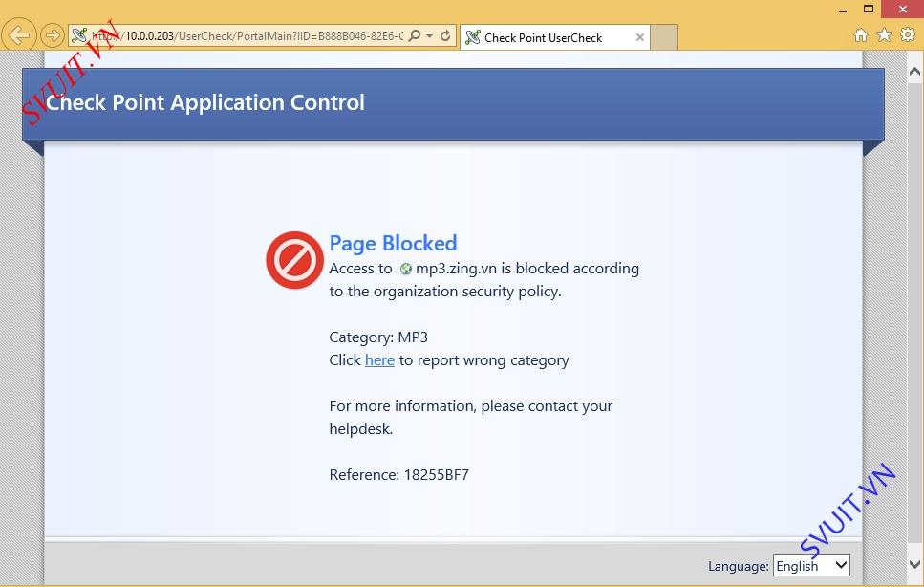The height and width of the screenshot is (587, 924).
Task: Click the scrollbar up arrow
Action: tap(914, 72)
